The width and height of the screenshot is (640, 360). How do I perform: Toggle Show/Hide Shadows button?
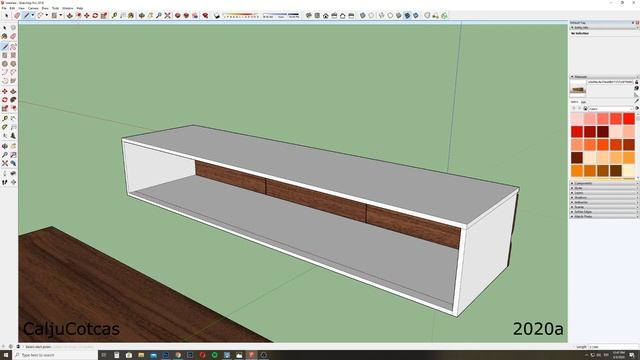point(217,16)
